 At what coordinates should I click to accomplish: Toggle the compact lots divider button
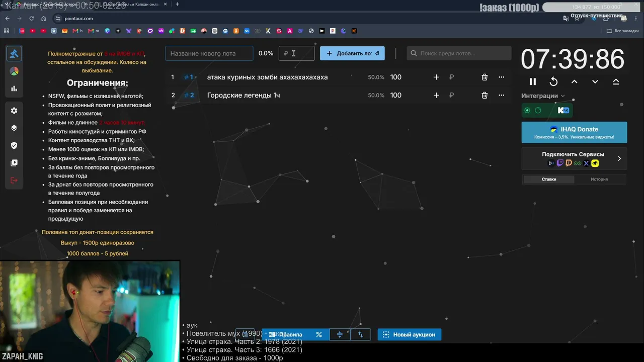coord(340,334)
